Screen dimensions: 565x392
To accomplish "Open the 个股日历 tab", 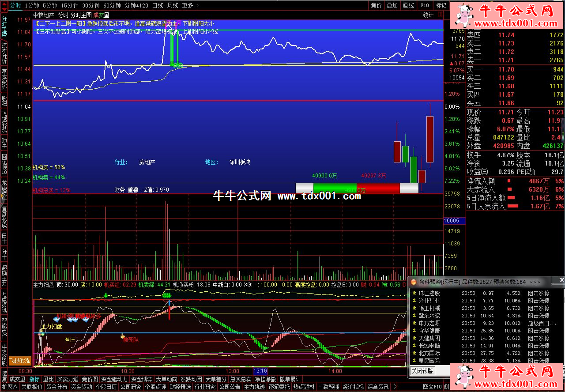I will [106, 387].
